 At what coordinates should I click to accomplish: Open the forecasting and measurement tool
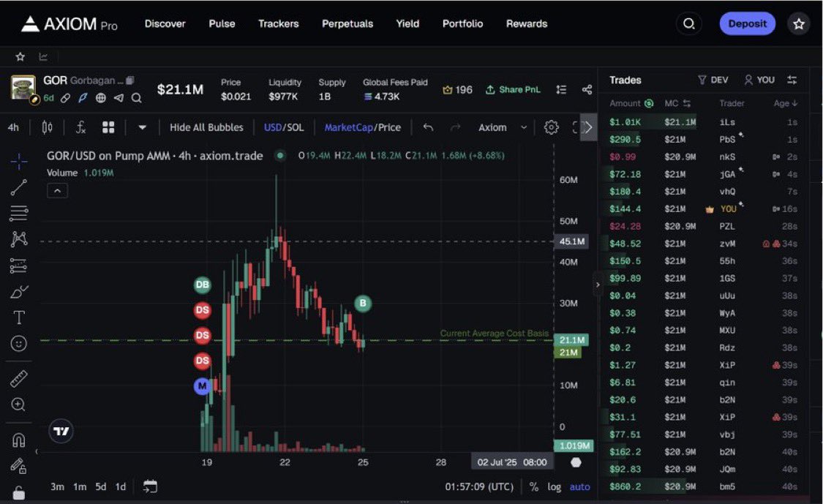click(x=19, y=266)
